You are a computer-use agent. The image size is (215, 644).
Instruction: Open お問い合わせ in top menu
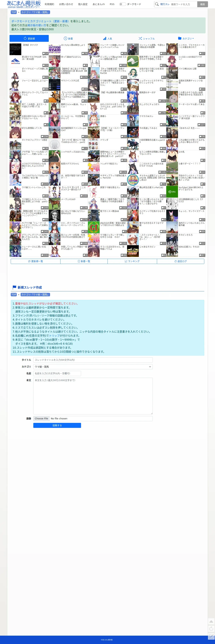pos(66,4)
